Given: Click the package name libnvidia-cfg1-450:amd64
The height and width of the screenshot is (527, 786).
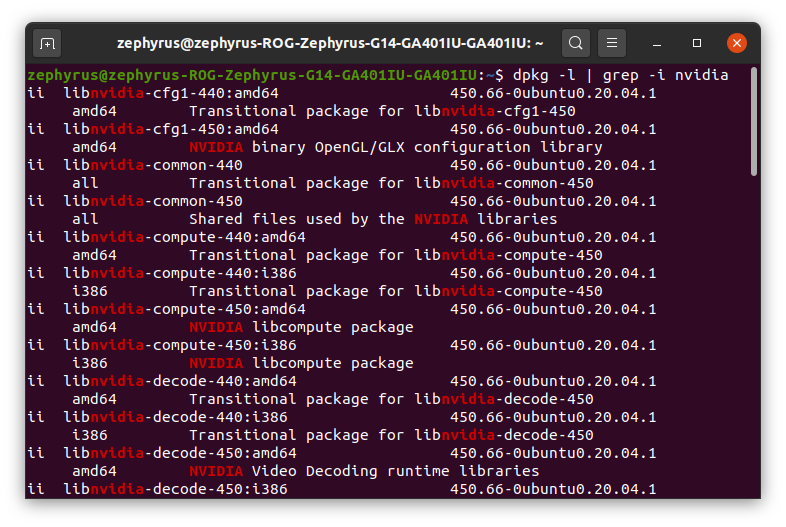Looking at the screenshot, I should (171, 129).
